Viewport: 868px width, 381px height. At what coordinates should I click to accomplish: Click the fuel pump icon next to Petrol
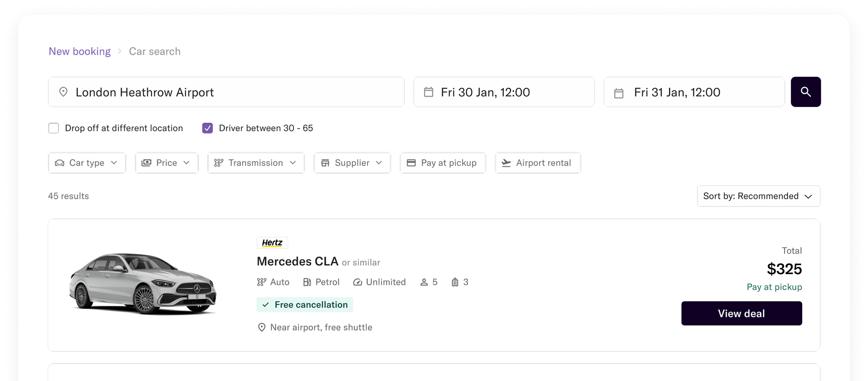[307, 282]
